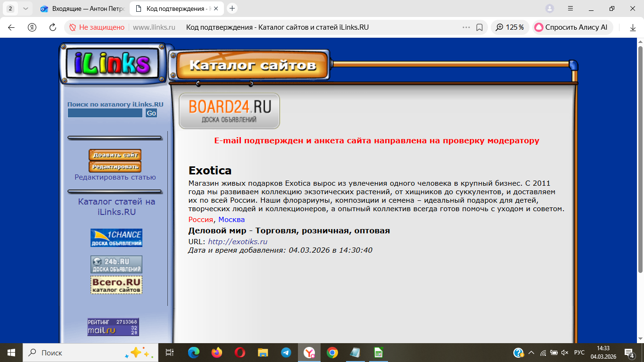Open the Yandex home page button
The image size is (644, 362).
pos(32,27)
